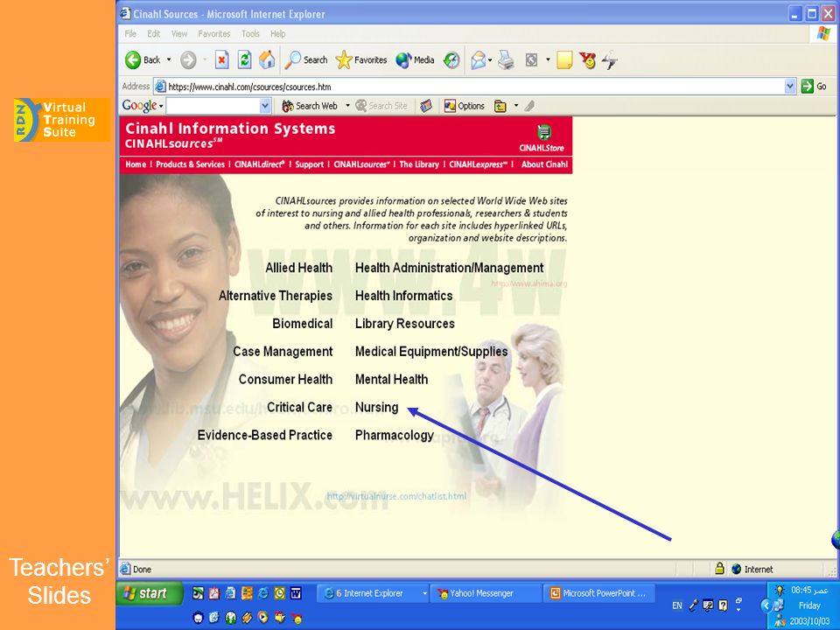The image size is (840, 630).
Task: Stop loading the page
Action: click(x=221, y=60)
